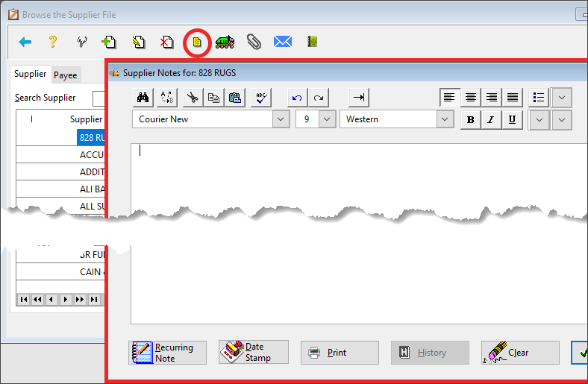Center align note text
The width and height of the screenshot is (588, 384).
(471, 98)
